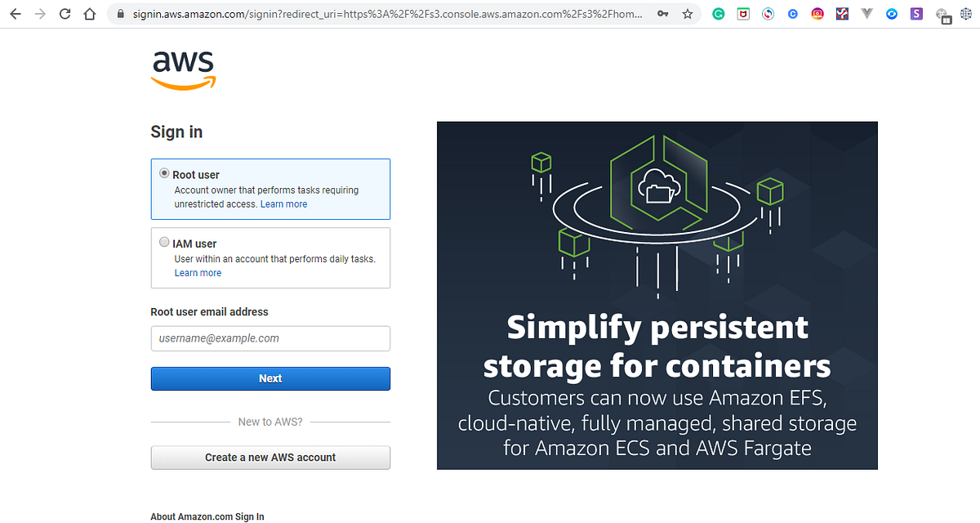Click the Vue devtools extension icon

866,14
